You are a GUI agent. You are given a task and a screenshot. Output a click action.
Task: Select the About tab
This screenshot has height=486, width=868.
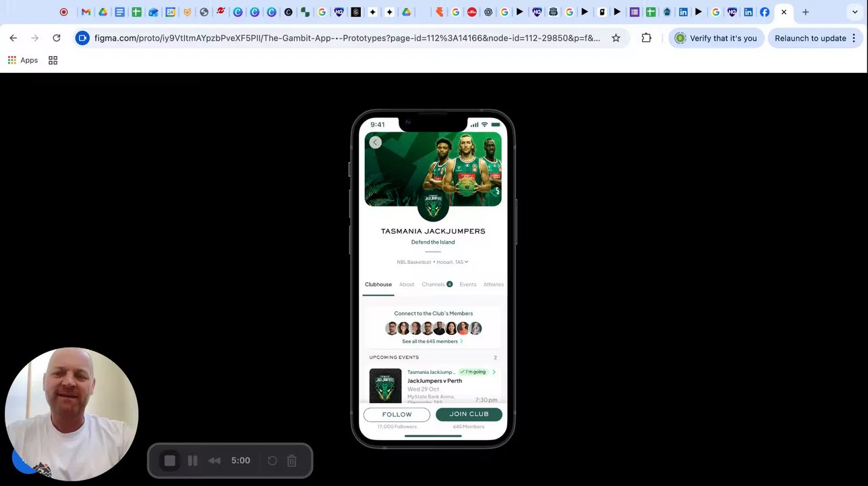click(x=407, y=284)
